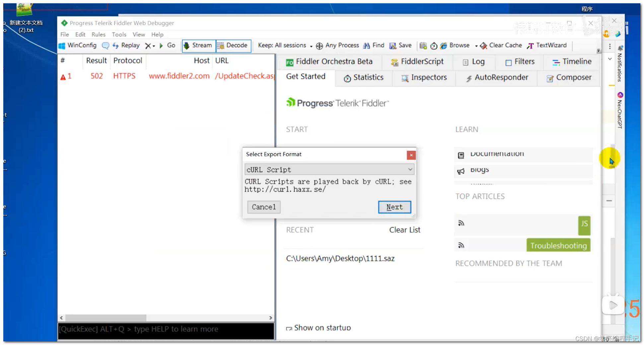The width and height of the screenshot is (644, 345).
Task: Click Browse to launch browser
Action: pos(455,45)
